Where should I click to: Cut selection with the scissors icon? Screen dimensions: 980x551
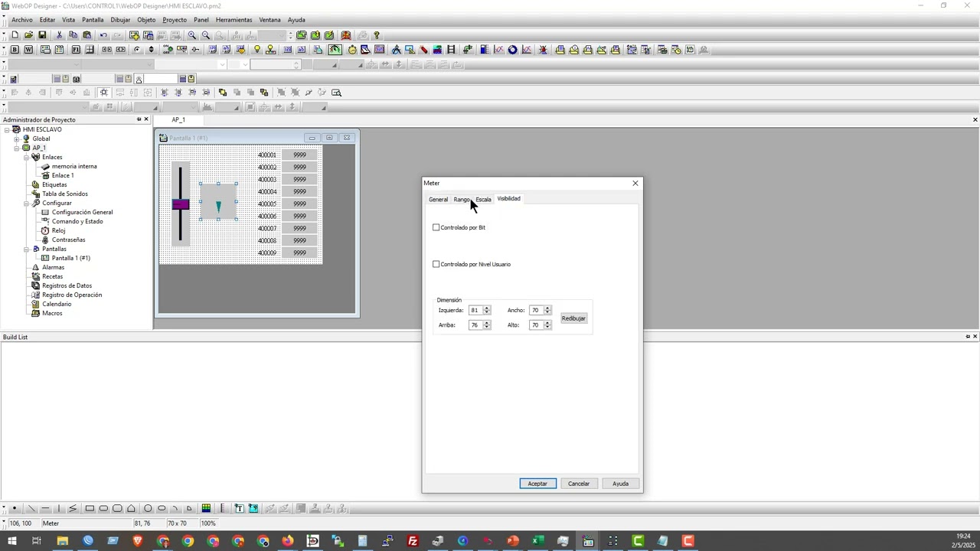pos(59,35)
